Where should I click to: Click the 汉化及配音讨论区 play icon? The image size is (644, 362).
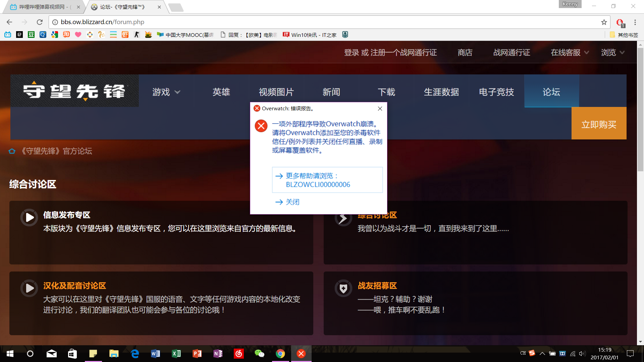[x=29, y=288]
